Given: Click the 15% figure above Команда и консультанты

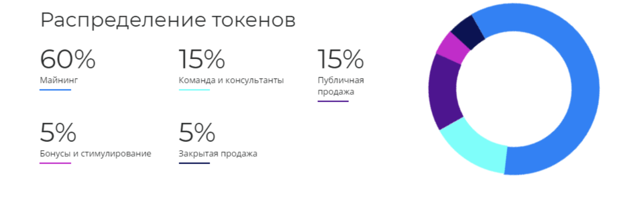Looking at the screenshot, I should click(202, 59).
